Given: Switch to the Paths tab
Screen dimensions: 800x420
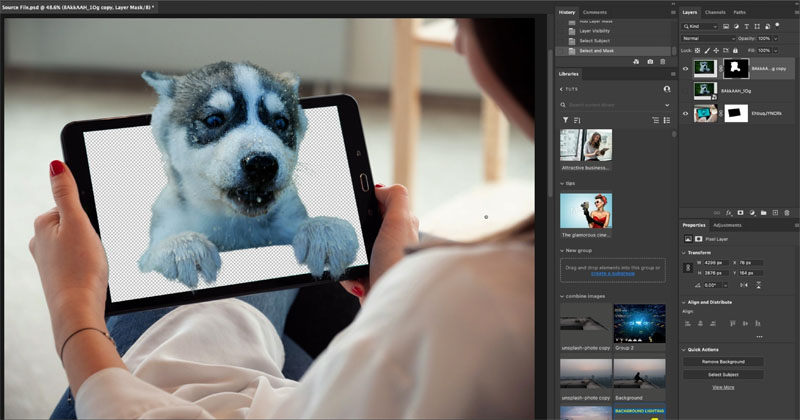Looking at the screenshot, I should pos(739,12).
